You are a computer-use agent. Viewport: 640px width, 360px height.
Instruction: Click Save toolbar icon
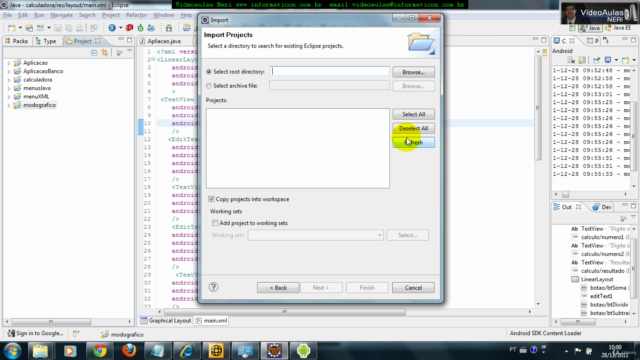(58, 28)
